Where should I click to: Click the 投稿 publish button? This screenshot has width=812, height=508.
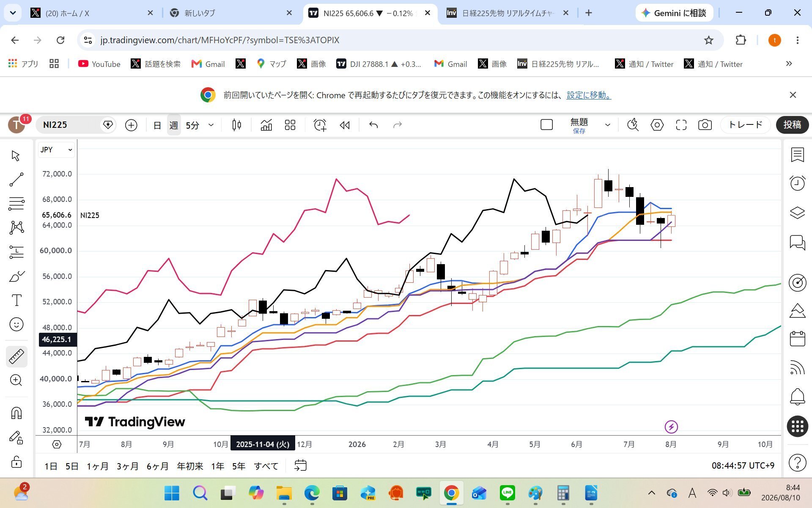[x=792, y=125]
